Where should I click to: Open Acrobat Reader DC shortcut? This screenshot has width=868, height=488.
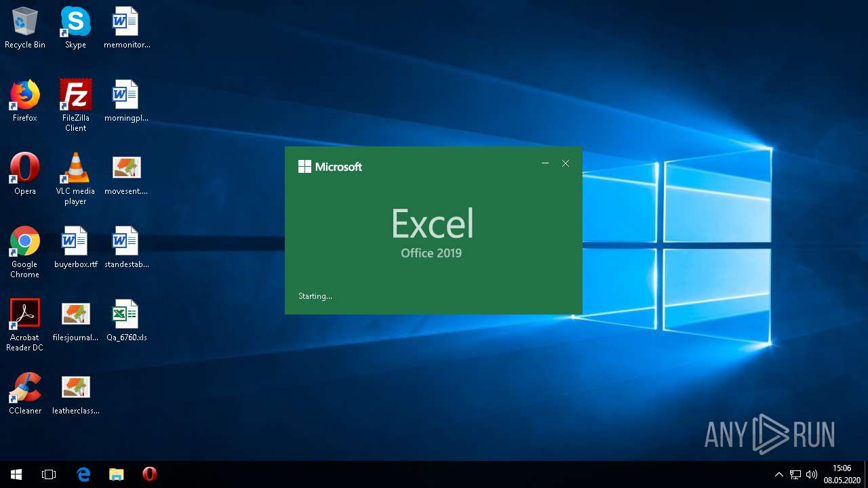25,325
